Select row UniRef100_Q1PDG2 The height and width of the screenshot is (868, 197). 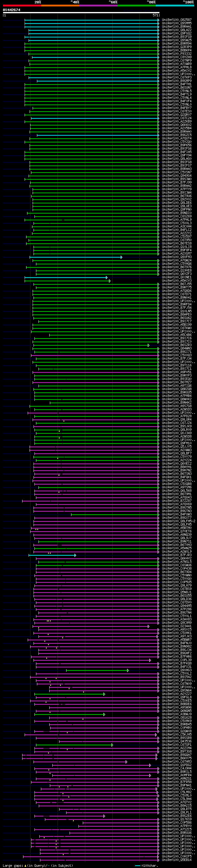pos(177,765)
